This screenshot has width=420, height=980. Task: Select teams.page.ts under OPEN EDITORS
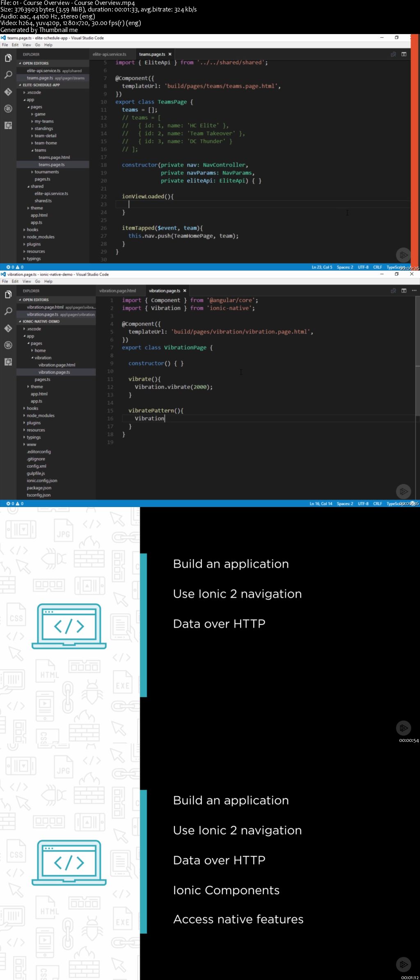[x=53, y=78]
